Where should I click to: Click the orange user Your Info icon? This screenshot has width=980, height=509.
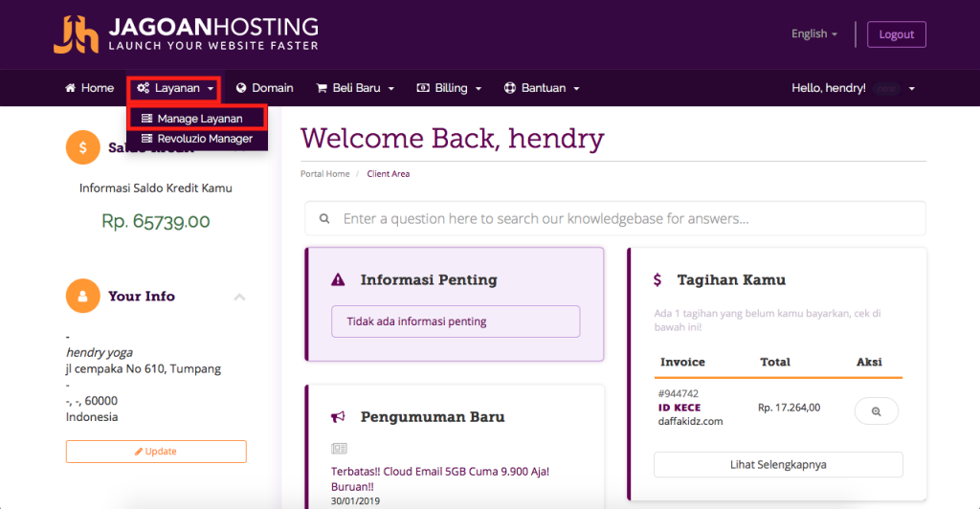82,296
